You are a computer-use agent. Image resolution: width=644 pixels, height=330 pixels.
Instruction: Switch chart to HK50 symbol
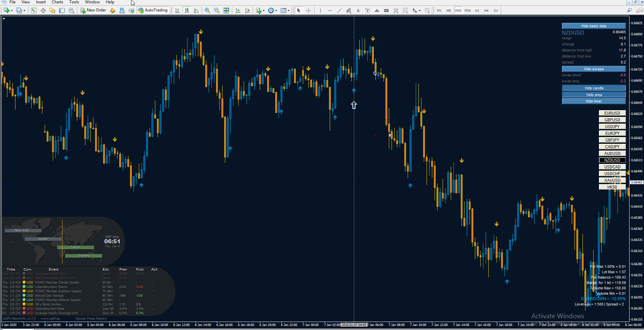coord(612,187)
